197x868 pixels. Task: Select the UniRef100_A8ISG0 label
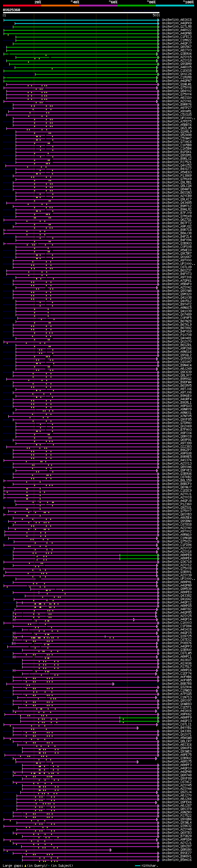click(x=176, y=98)
